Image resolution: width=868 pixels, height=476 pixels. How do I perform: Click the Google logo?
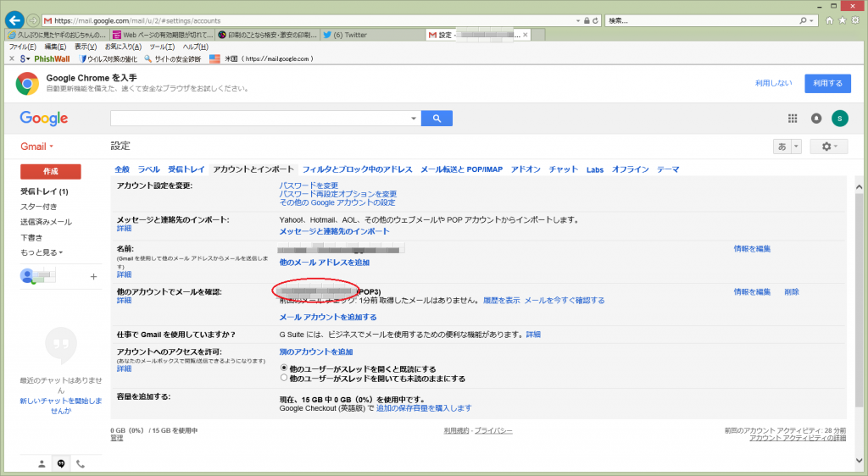click(x=44, y=119)
